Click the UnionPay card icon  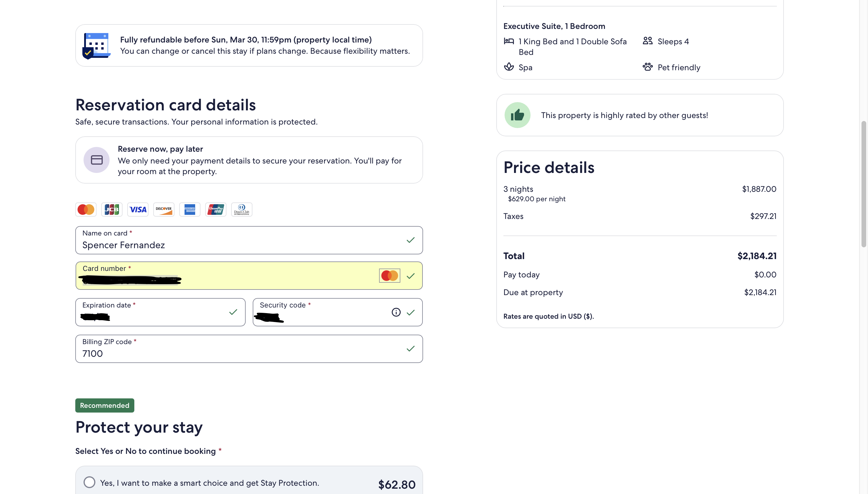pos(216,209)
